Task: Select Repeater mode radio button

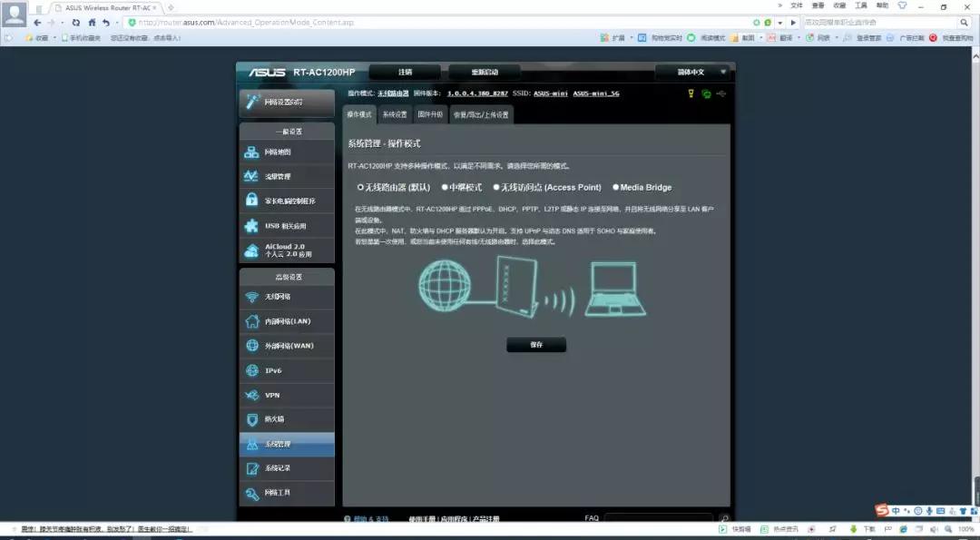Action: tap(445, 188)
